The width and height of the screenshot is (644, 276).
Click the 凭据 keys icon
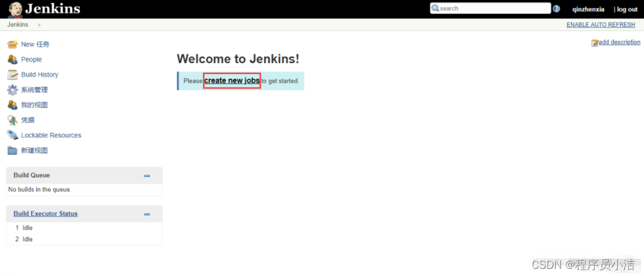13,120
